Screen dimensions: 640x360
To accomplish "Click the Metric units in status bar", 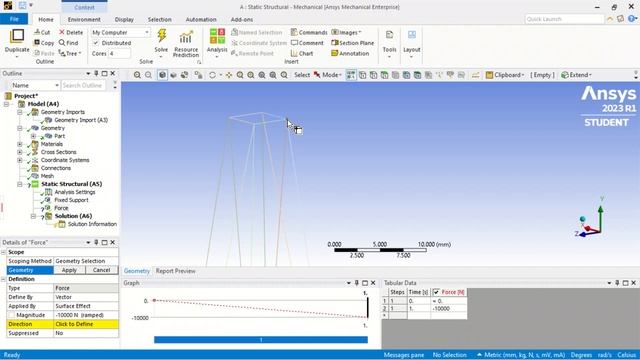I will (x=520, y=355).
